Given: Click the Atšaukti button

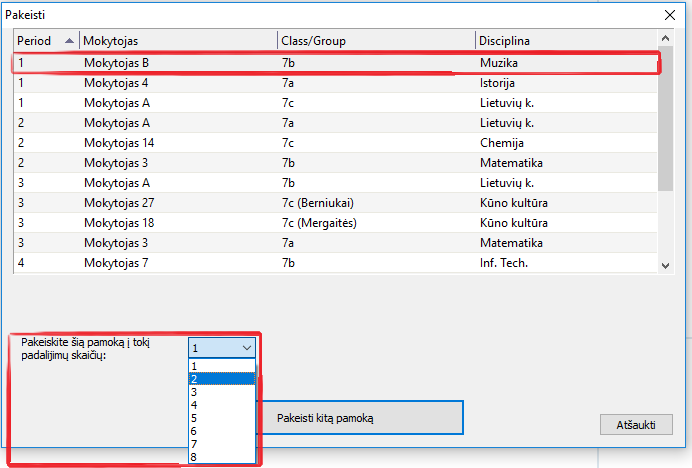Looking at the screenshot, I should pyautogui.click(x=635, y=424).
